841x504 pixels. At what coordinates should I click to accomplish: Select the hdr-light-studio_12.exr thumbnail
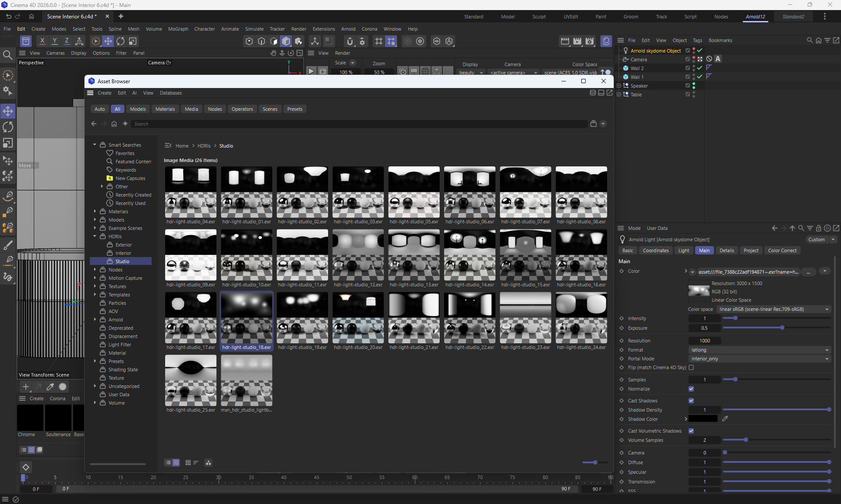pos(358,255)
